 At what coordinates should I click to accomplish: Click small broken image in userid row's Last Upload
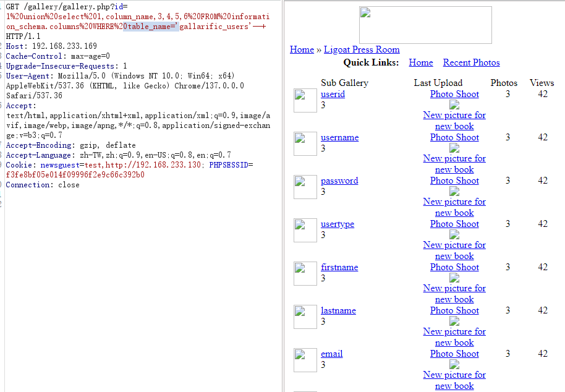pyautogui.click(x=454, y=105)
